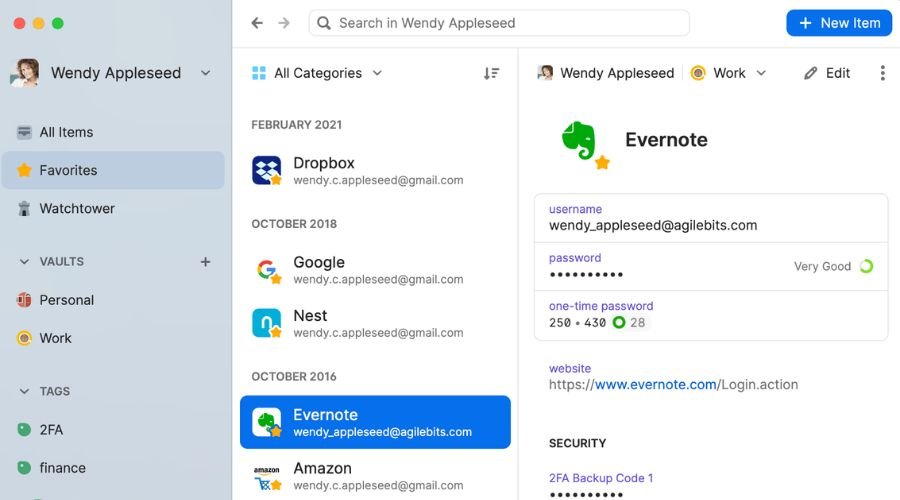Go forward with the right arrow
The image size is (900, 500).
(284, 23)
